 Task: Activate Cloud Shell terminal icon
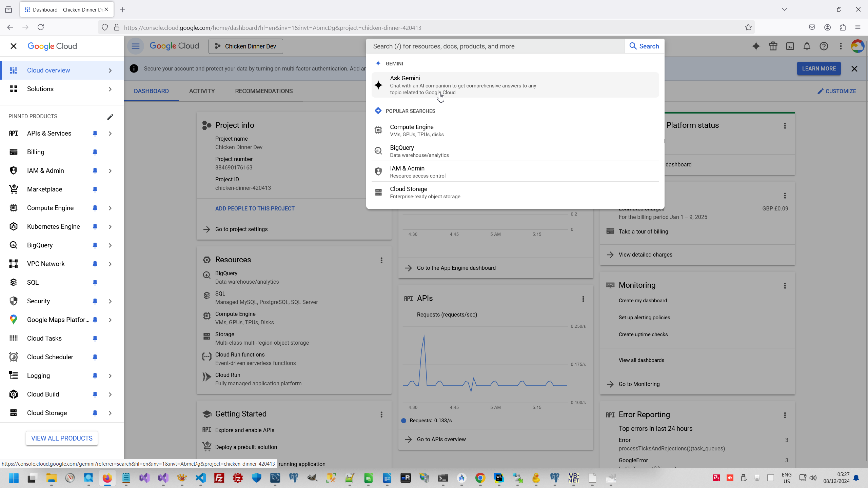coord(790,46)
